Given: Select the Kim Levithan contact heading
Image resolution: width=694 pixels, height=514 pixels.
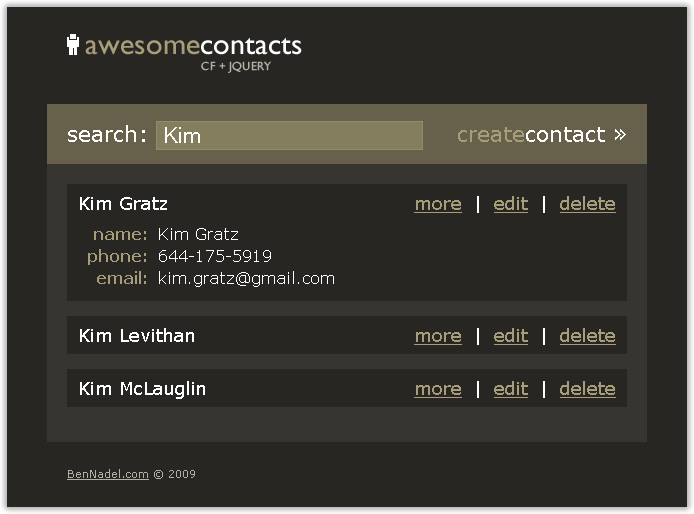Looking at the screenshot, I should 137,336.
